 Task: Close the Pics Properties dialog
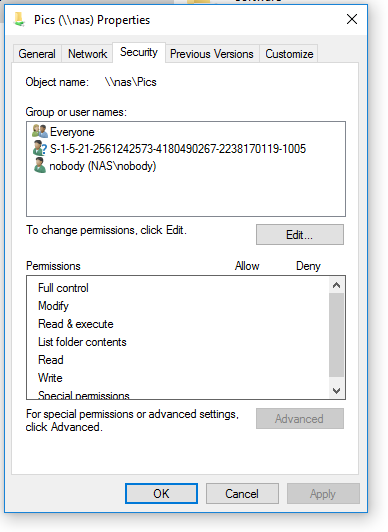[x=352, y=19]
